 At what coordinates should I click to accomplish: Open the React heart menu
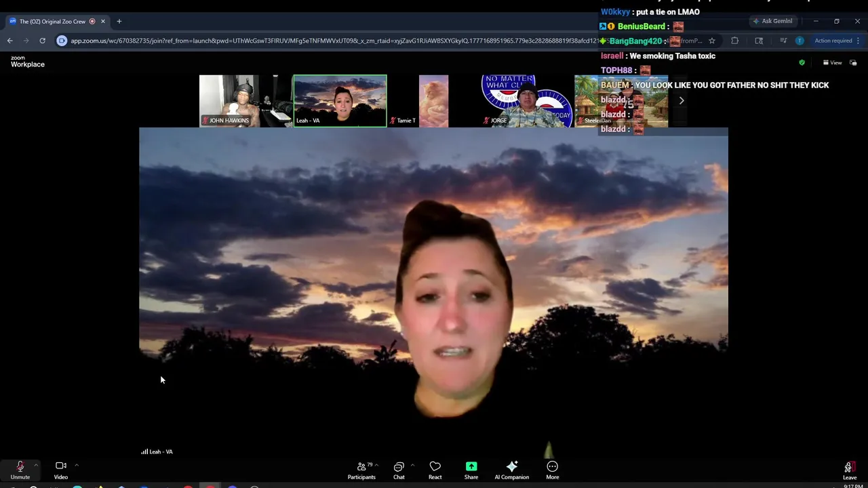pyautogui.click(x=435, y=470)
